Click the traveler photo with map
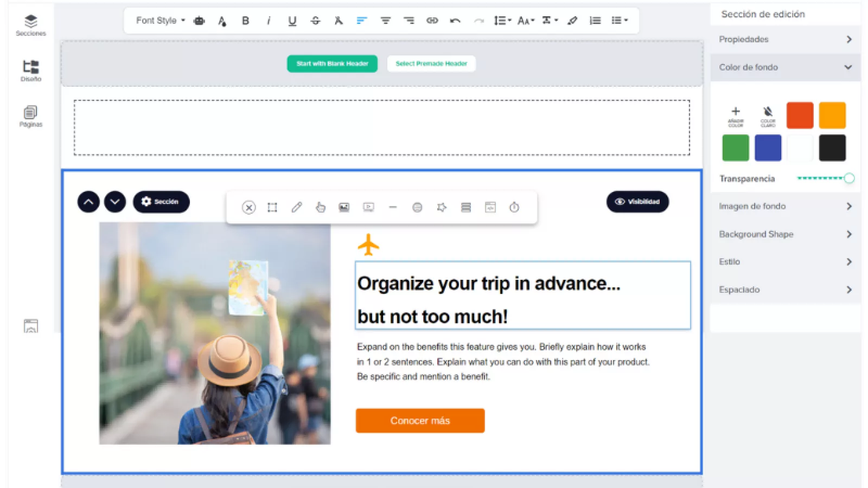This screenshot has height=488, width=868. tap(215, 333)
